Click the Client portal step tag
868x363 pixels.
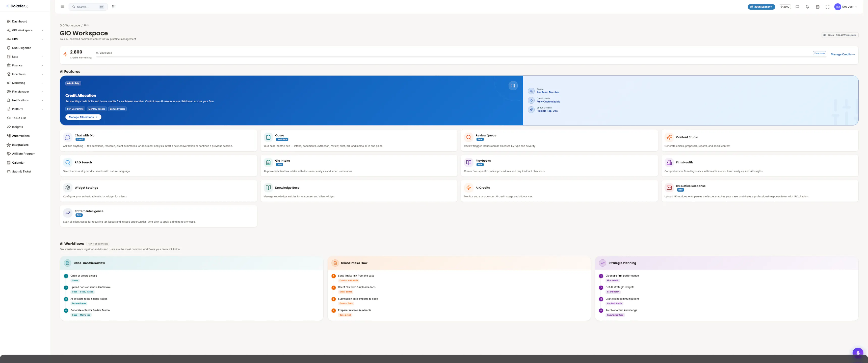click(346, 292)
